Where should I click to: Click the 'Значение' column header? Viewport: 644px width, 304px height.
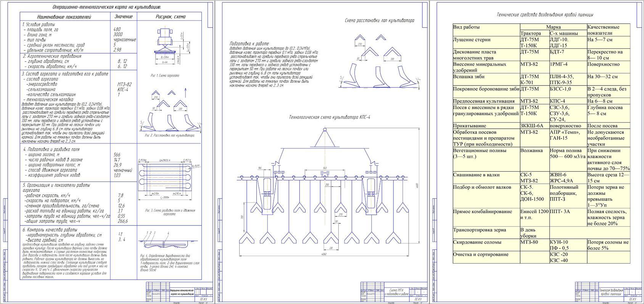[123, 17]
